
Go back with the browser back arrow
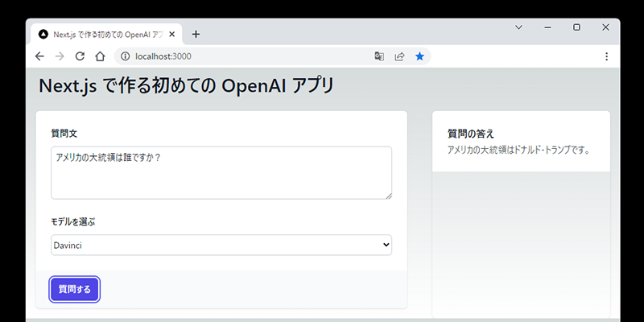point(39,56)
